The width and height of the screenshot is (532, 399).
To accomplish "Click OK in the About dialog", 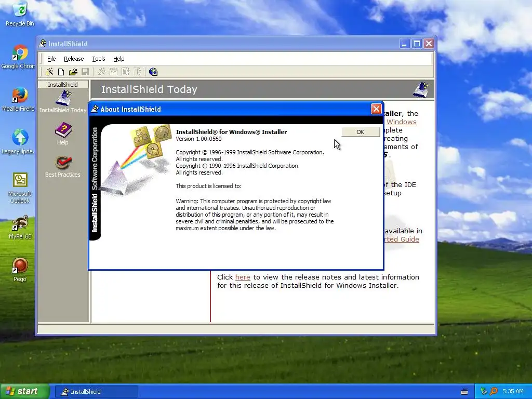I will 361,132.
